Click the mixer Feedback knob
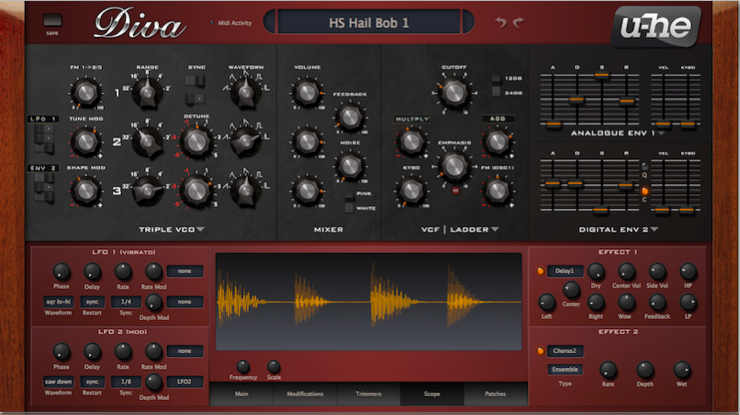 tap(349, 116)
